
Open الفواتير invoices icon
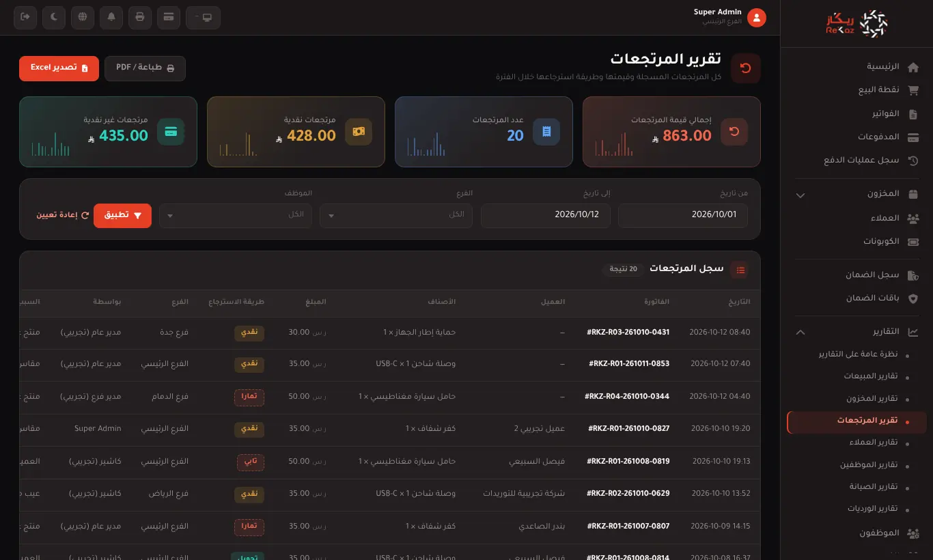913,114
